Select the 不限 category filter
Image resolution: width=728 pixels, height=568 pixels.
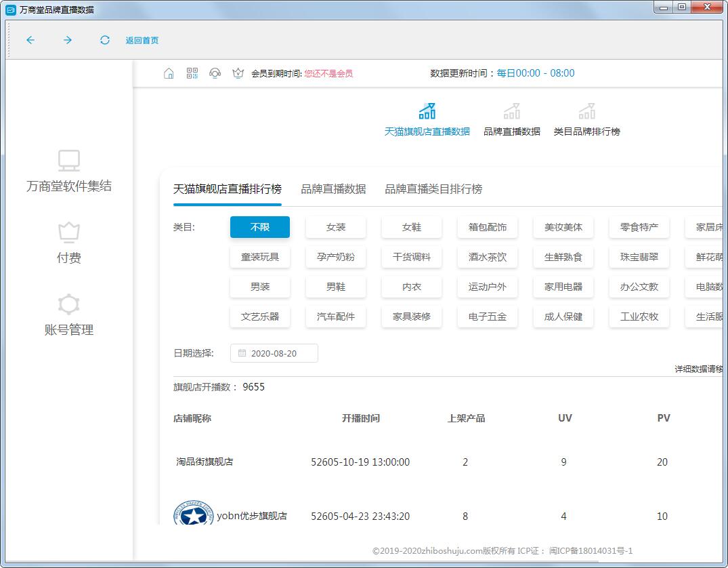(260, 227)
